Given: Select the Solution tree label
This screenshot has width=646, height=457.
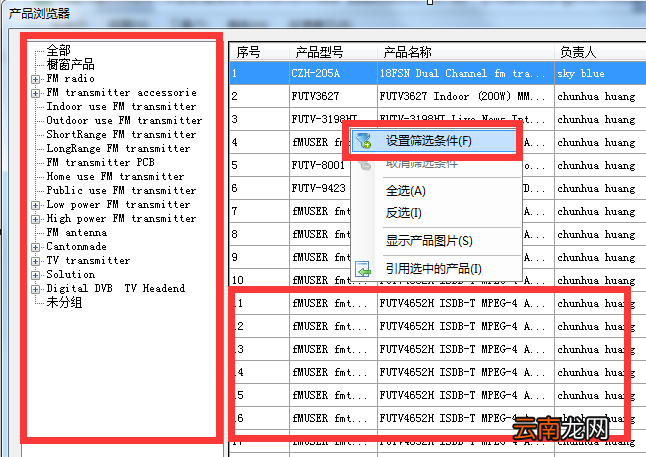Looking at the screenshot, I should click(x=70, y=274).
